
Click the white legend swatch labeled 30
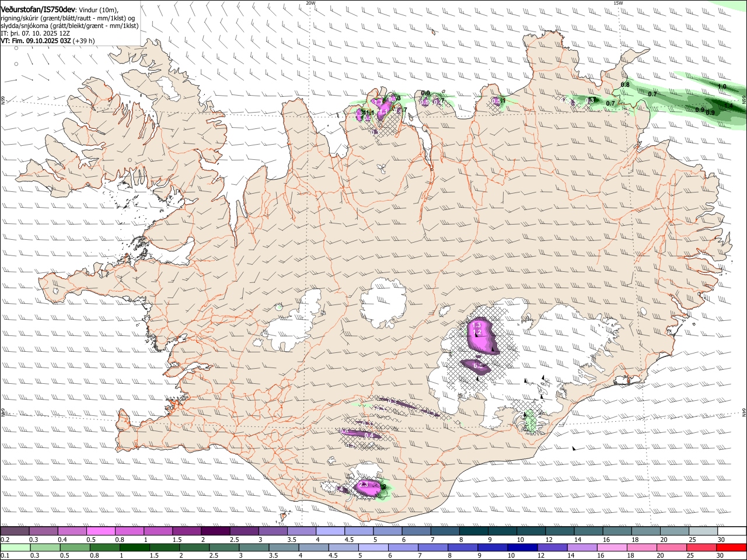tap(732, 531)
